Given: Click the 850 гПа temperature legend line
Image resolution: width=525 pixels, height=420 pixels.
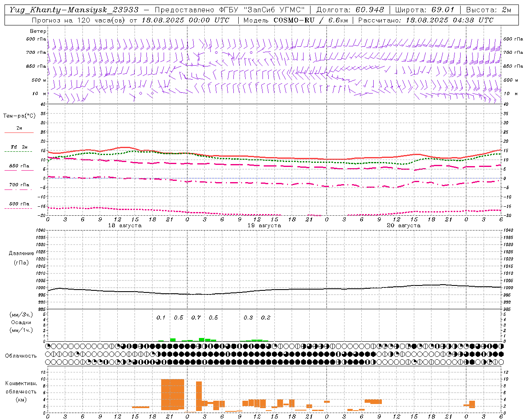Looking at the screenshot, I should pos(19,170).
